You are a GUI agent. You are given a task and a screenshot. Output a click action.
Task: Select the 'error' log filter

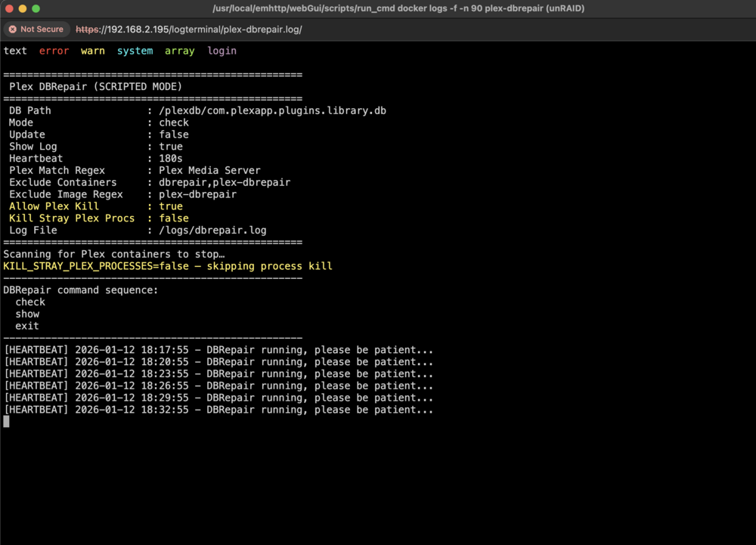point(54,51)
